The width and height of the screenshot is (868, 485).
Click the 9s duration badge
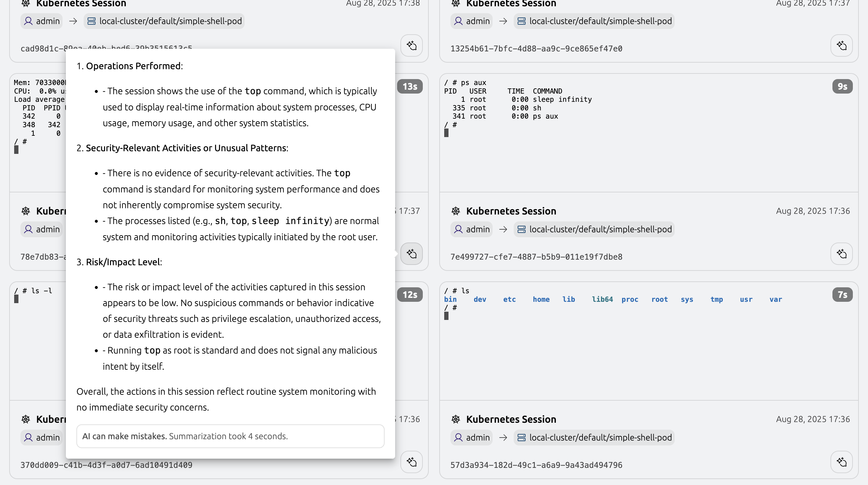[842, 86]
